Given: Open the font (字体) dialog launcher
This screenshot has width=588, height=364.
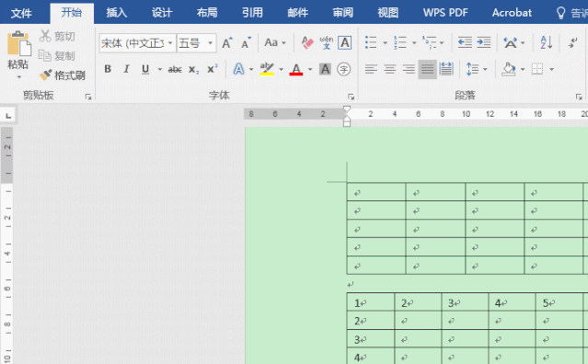Looking at the screenshot, I should tap(351, 97).
